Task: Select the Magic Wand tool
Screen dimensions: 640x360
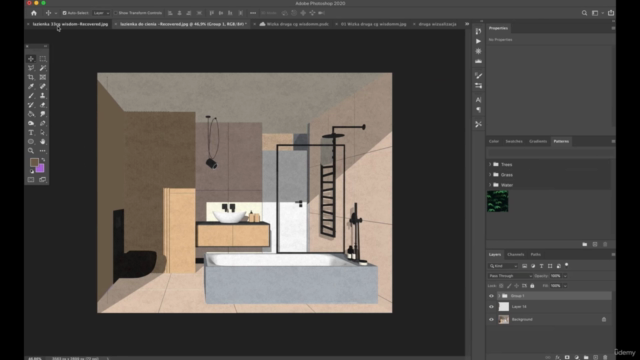Action: 42,68
